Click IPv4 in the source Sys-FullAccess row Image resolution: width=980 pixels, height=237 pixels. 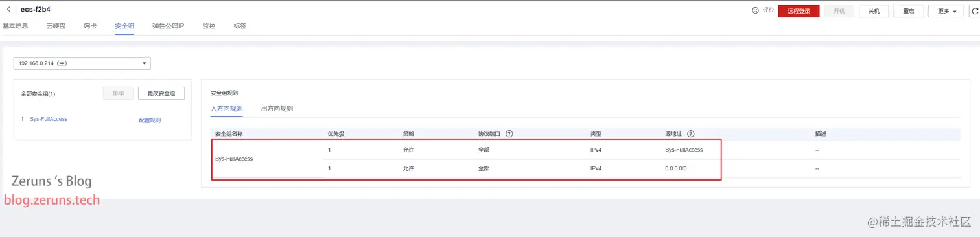596,150
